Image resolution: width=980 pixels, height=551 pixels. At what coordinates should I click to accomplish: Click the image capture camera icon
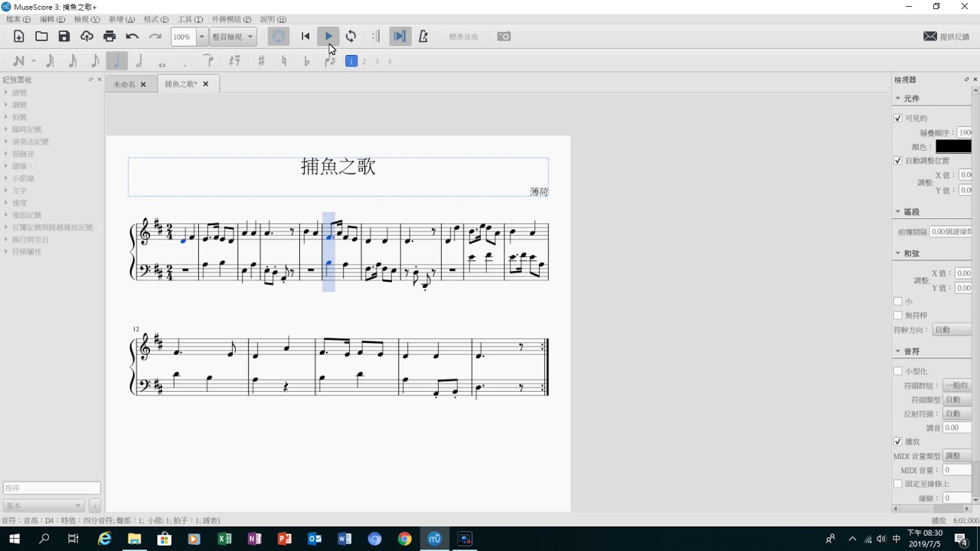[x=504, y=36]
